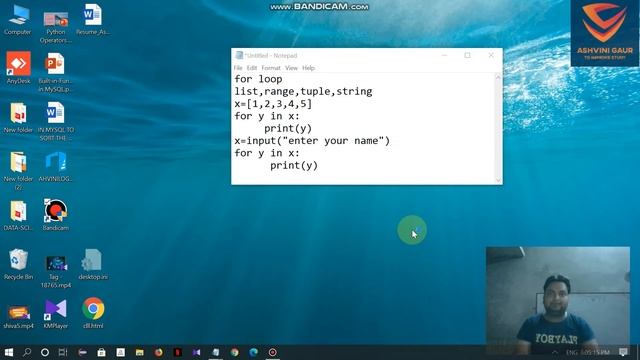Select the 'IN MYSQL TO SORT THE' Word file
The width and height of the screenshot is (640, 360).
56,121
